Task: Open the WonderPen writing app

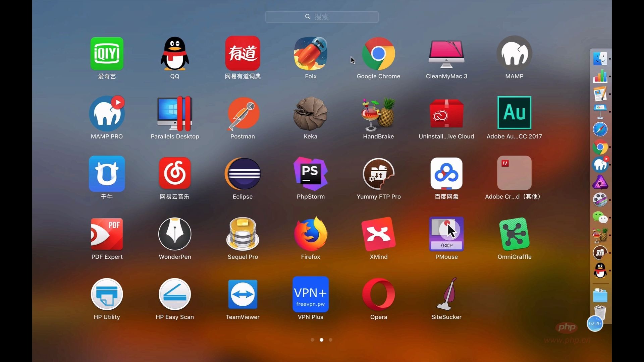Action: coord(175,234)
